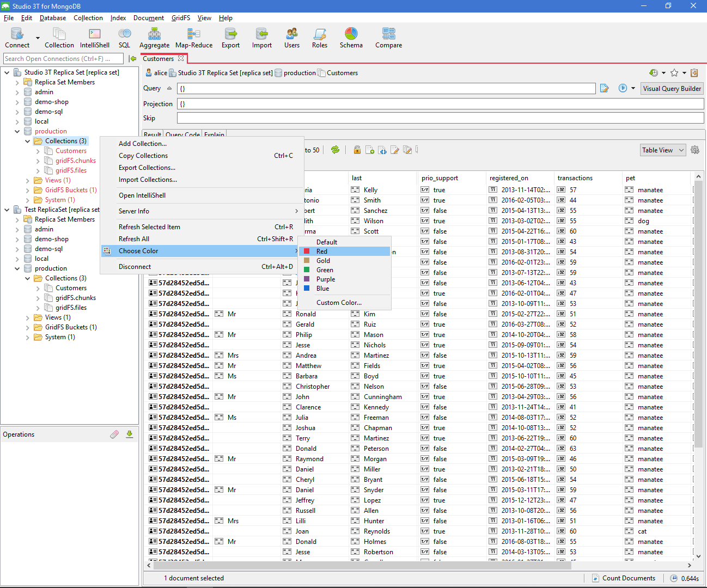Image resolution: width=707 pixels, height=588 pixels.
Task: Add a new document using the insert icon
Action: [x=370, y=150]
